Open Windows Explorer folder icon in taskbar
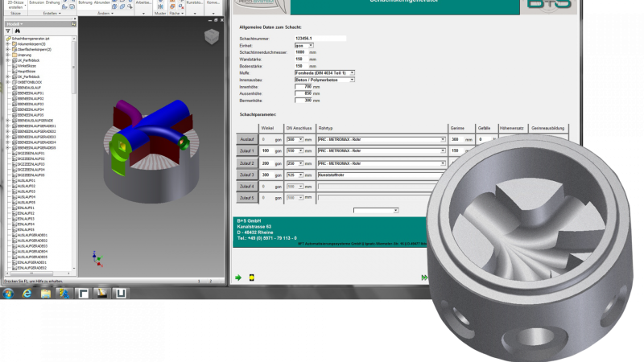Screen dimensions: 644x362 pyautogui.click(x=46, y=293)
